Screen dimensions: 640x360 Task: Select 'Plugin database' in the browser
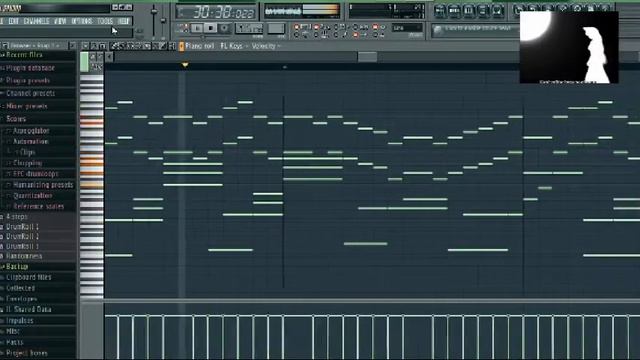(30, 68)
